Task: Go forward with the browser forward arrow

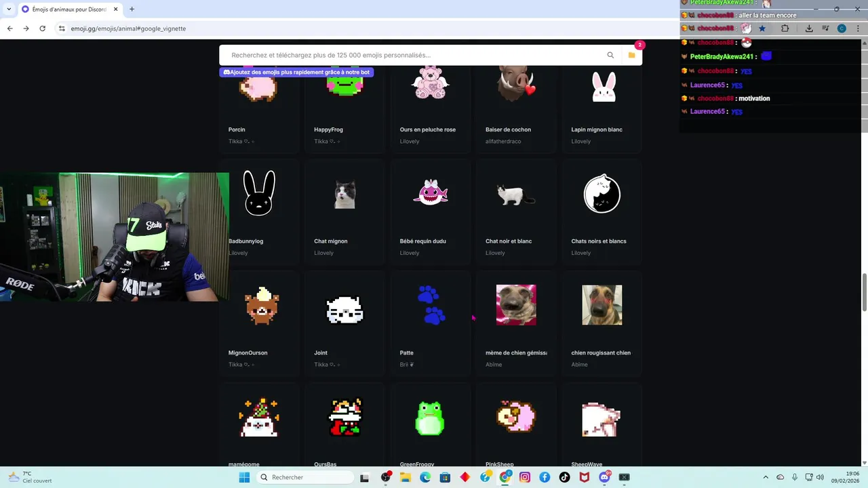Action: (26, 28)
